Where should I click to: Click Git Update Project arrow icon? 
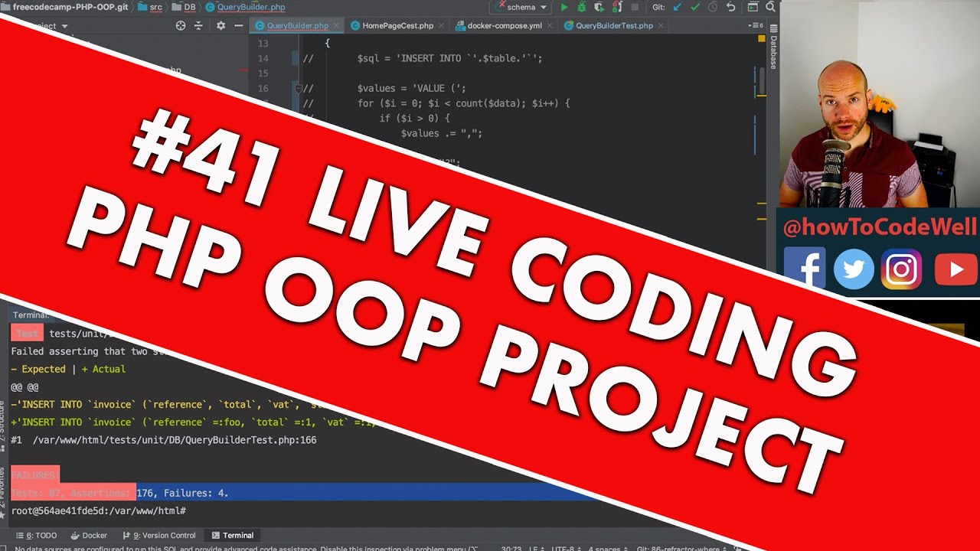coord(678,7)
